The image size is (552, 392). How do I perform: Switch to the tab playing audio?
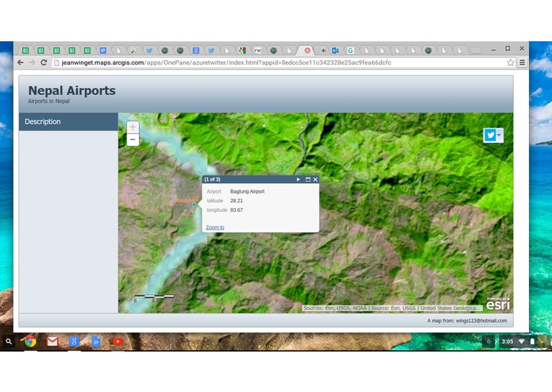pos(322,51)
